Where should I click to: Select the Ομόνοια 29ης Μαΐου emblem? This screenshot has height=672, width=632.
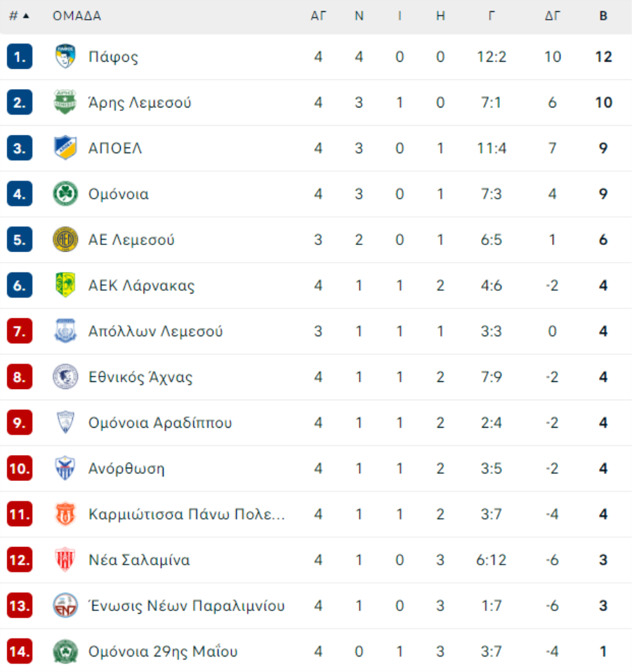65,652
